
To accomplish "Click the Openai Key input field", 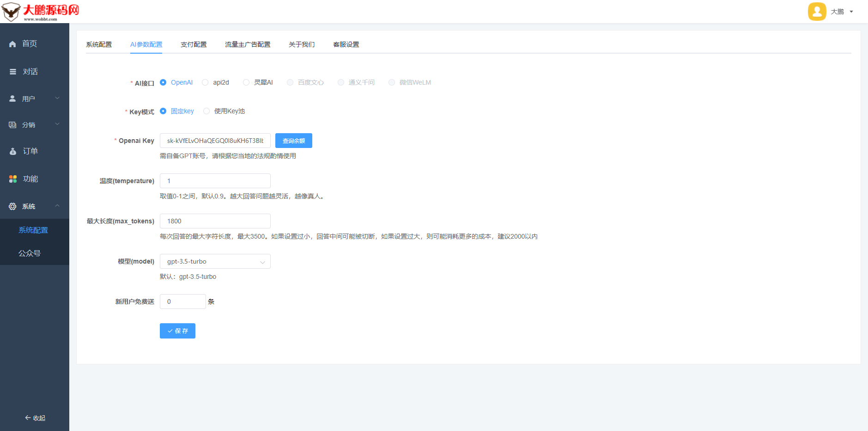I will [215, 140].
